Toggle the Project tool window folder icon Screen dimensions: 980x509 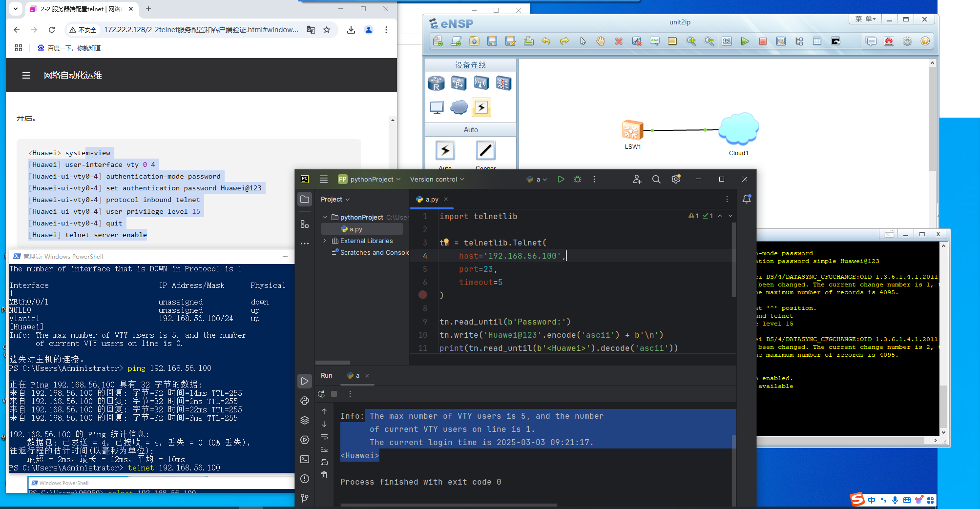coord(305,199)
